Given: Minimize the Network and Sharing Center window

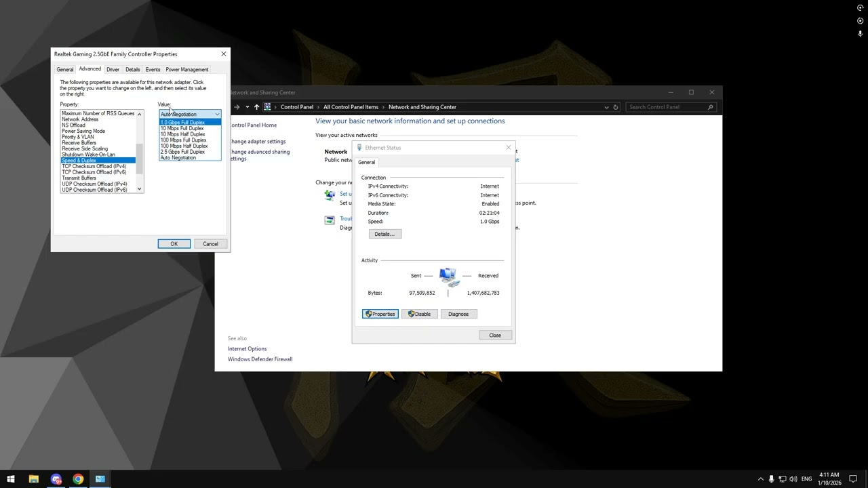Looking at the screenshot, I should click(671, 92).
